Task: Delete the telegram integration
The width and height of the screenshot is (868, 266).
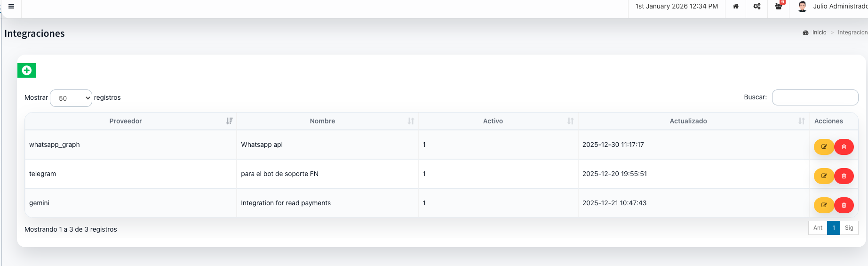Action: point(844,176)
